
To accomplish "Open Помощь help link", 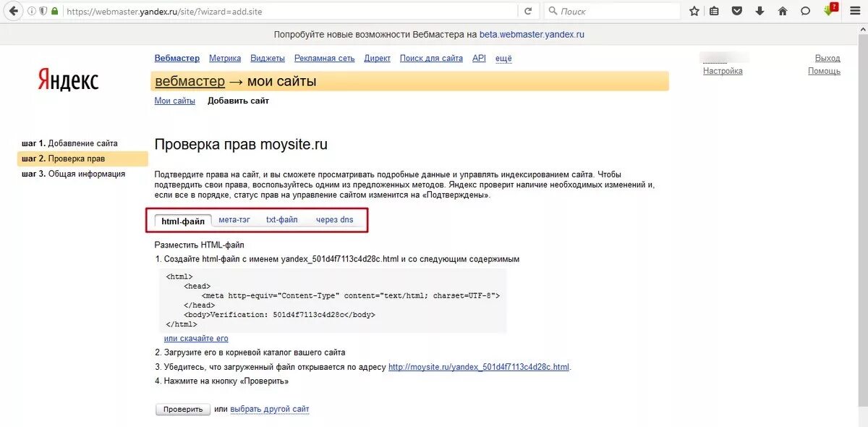I will 824,71.
